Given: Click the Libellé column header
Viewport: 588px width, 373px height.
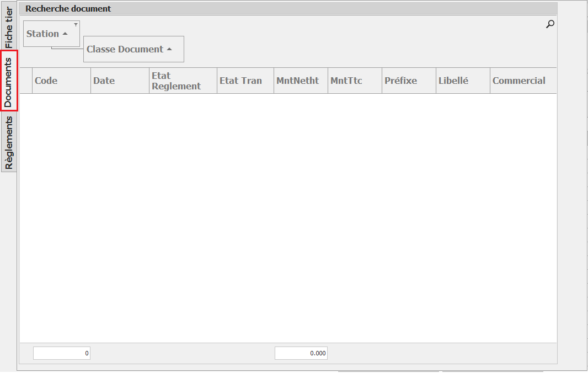Looking at the screenshot, I should pos(463,81).
